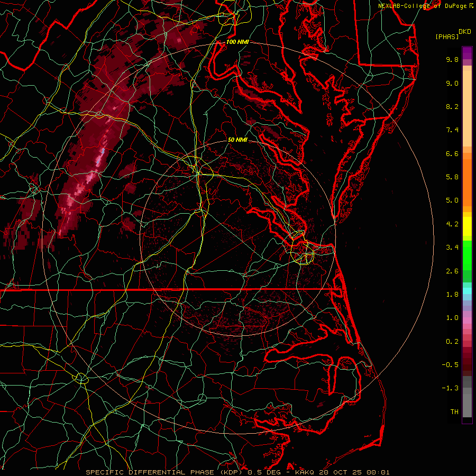Click the 1.8 scale value
The width and height of the screenshot is (476, 476).
pos(452,295)
